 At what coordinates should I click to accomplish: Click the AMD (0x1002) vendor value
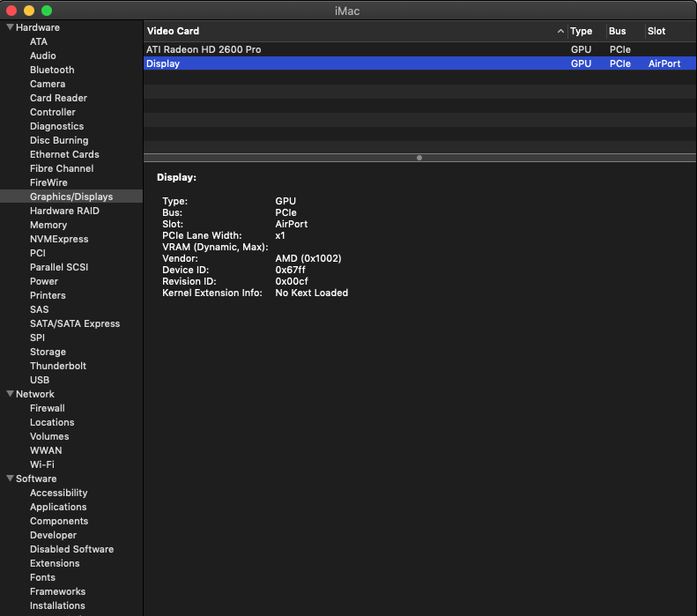308,258
